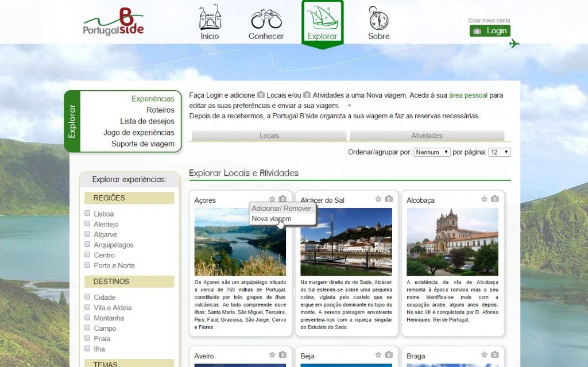Open the Açores lake photo thumbnail
Screen dimensions: 588x367
tap(240, 242)
